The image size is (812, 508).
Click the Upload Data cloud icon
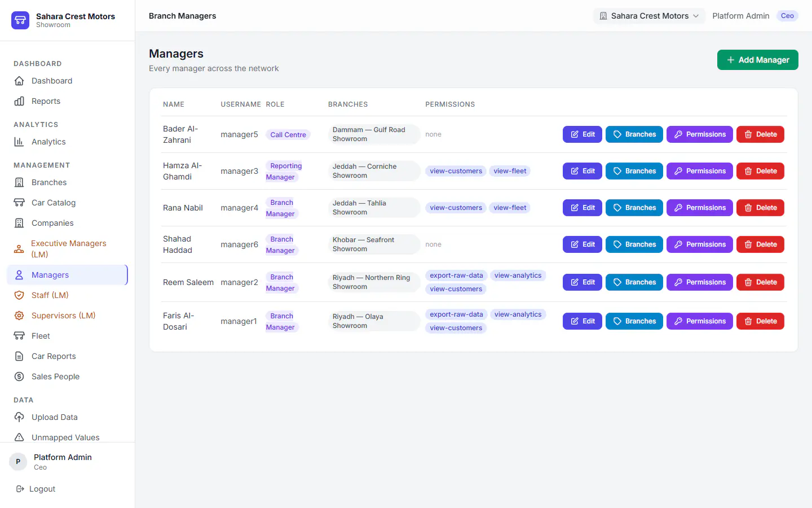[19, 417]
